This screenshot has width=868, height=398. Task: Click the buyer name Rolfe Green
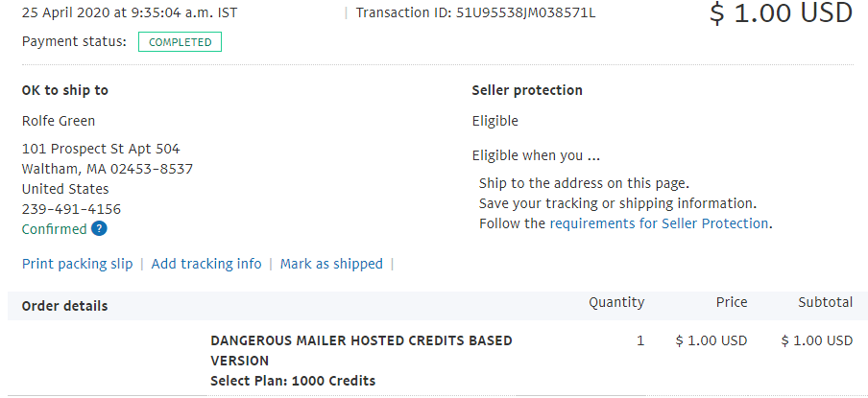click(x=59, y=121)
